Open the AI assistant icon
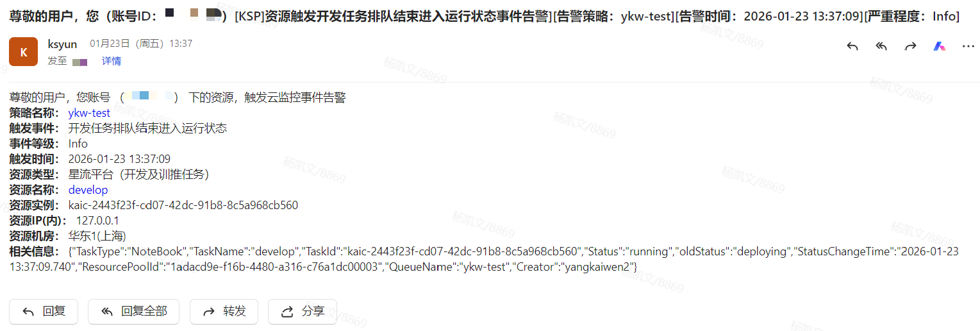980x331 pixels. point(939,46)
